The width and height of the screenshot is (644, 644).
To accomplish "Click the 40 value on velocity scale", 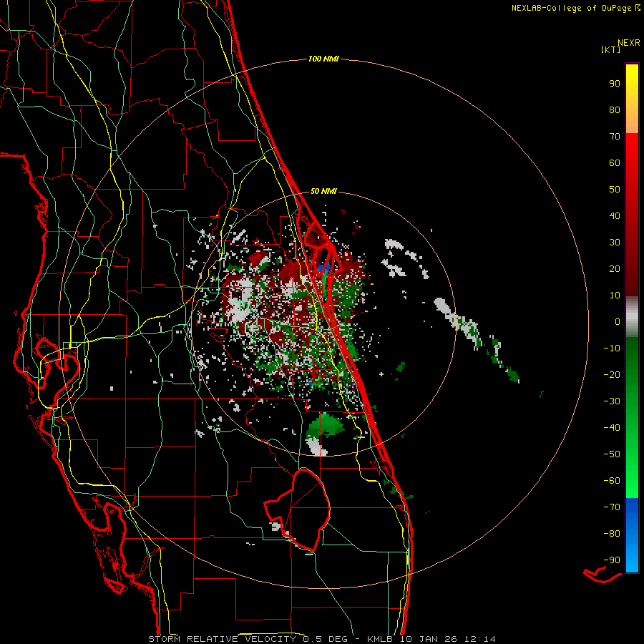I will (x=615, y=216).
